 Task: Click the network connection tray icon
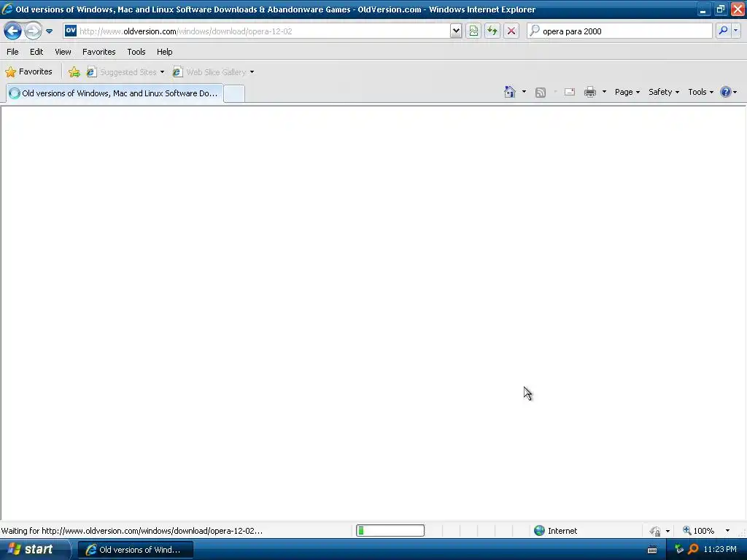click(679, 549)
